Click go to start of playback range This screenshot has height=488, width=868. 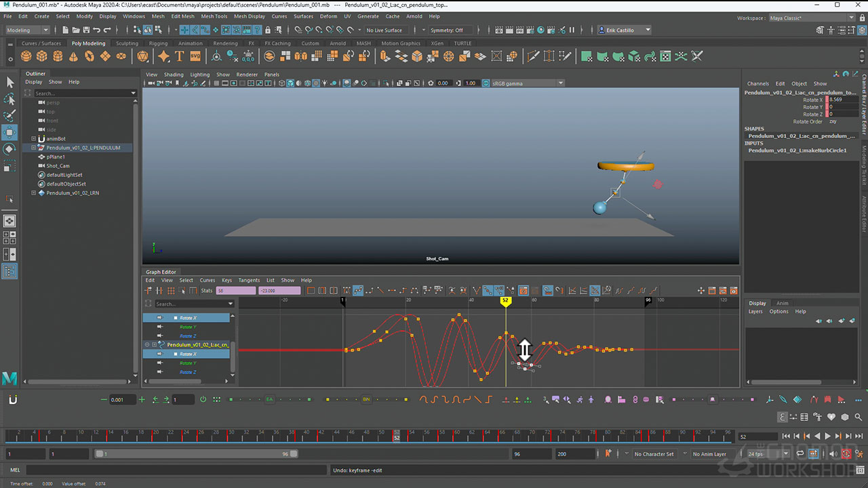(786, 436)
